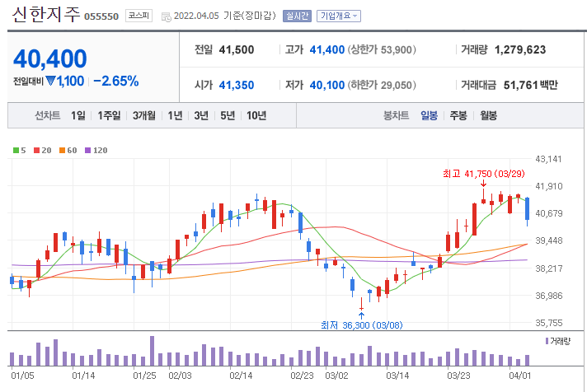Select the 1주일 line chart tab
587x392 pixels.
point(109,115)
